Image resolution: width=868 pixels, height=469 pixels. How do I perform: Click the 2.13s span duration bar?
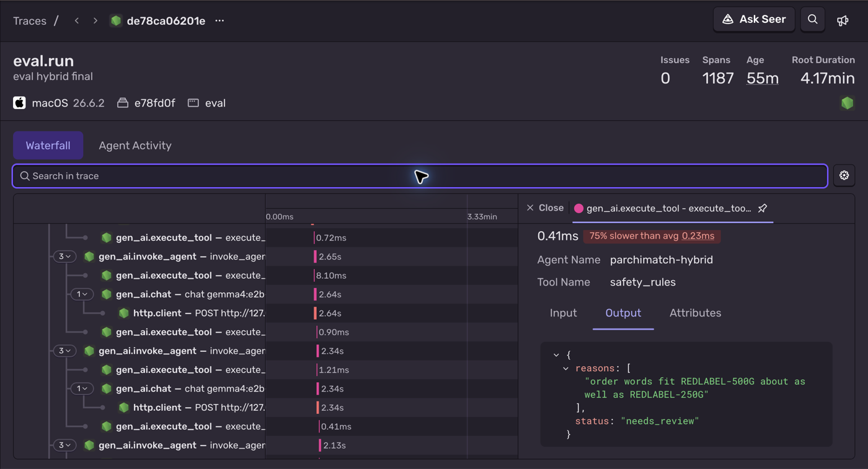[x=320, y=445]
